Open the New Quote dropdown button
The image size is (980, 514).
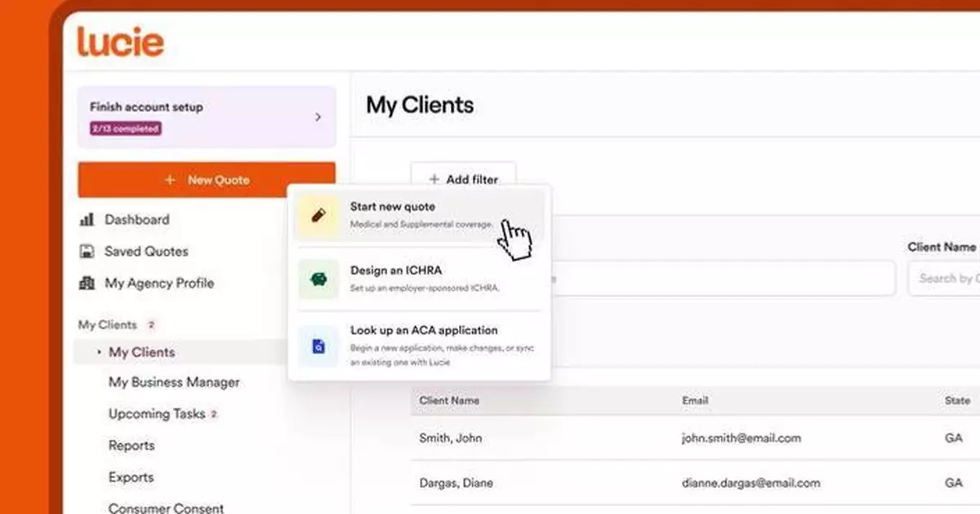(x=207, y=180)
